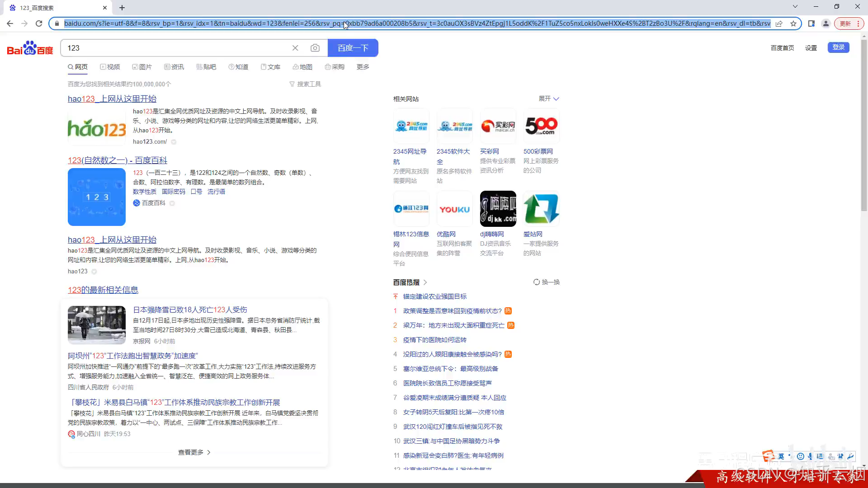Switch to the 地图 search tab

coord(302,67)
